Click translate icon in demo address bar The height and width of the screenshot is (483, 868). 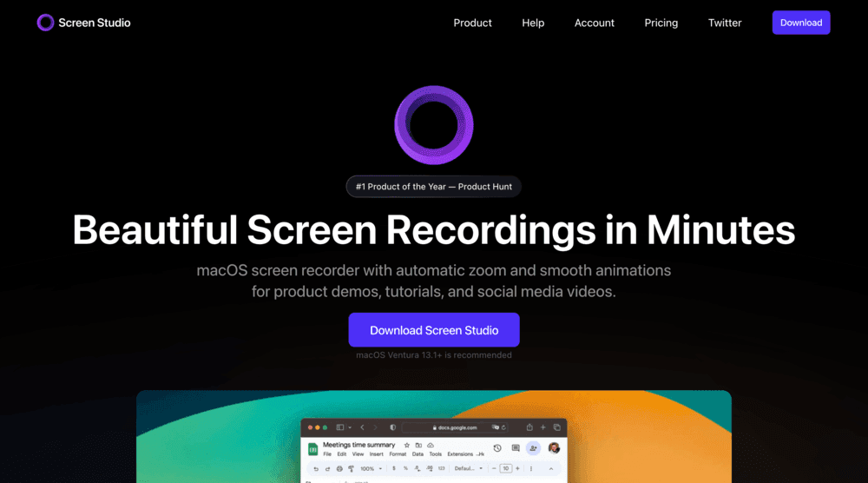pos(496,427)
